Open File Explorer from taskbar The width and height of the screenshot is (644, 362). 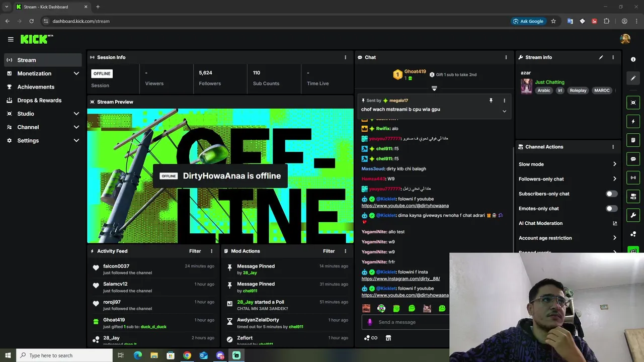154,355
